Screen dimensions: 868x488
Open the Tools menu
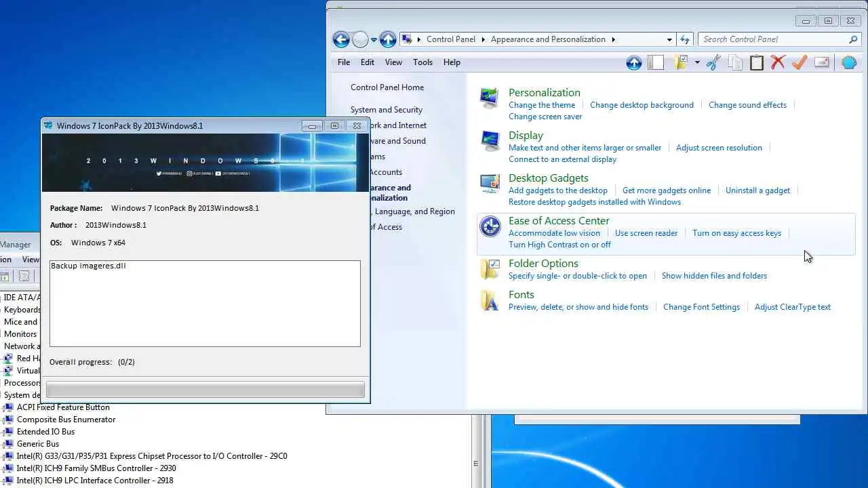(x=422, y=62)
